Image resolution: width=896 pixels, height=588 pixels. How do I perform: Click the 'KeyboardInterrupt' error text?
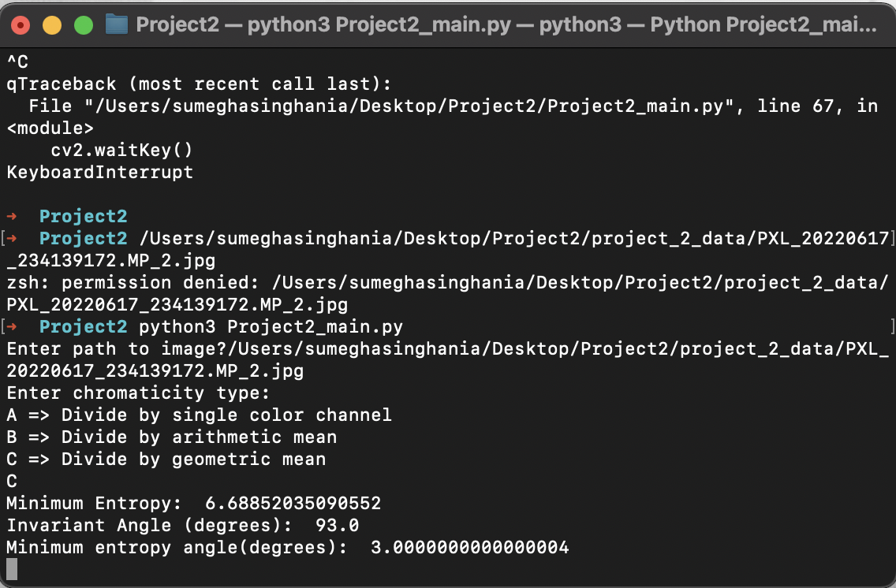[99, 172]
